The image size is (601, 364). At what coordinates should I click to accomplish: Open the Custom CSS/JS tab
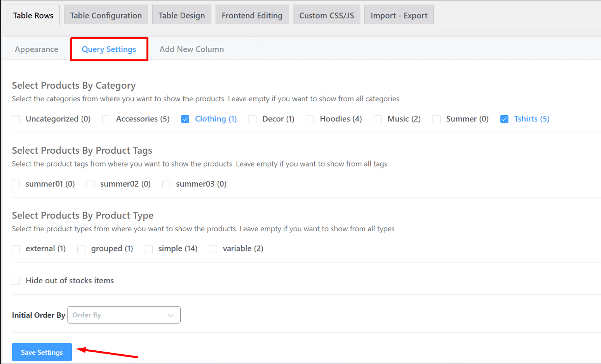tap(326, 15)
